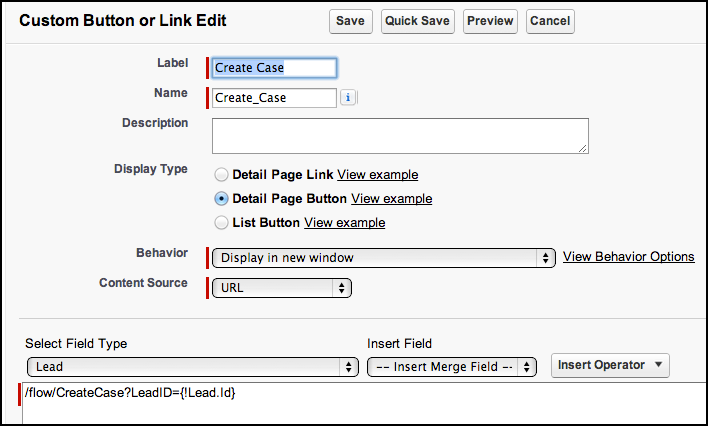This screenshot has width=708, height=426.
Task: Open the View Behavior Options link
Action: tap(629, 257)
